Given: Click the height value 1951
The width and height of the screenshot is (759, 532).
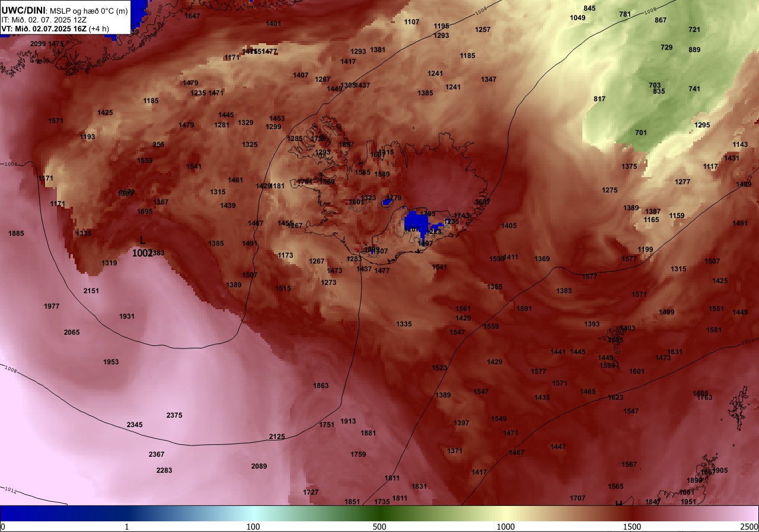Looking at the screenshot, I should coord(688,502).
